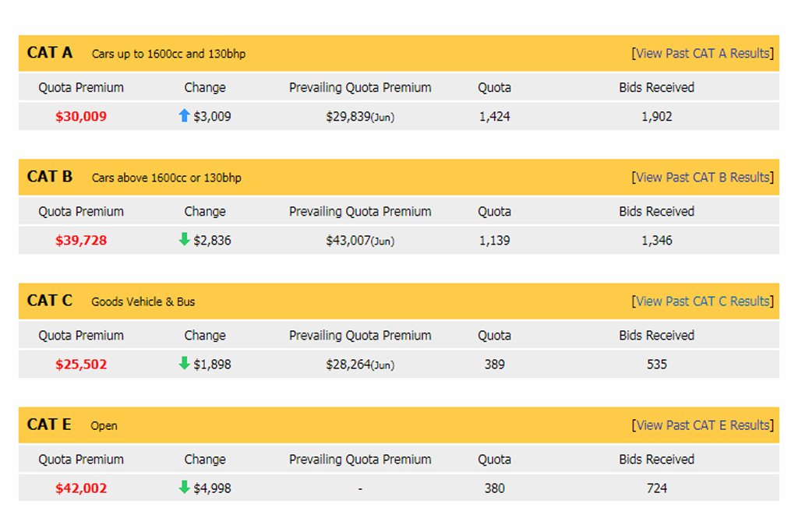Open View Past CAT A Results link
Viewport: 798px width, 532px height.
[702, 54]
